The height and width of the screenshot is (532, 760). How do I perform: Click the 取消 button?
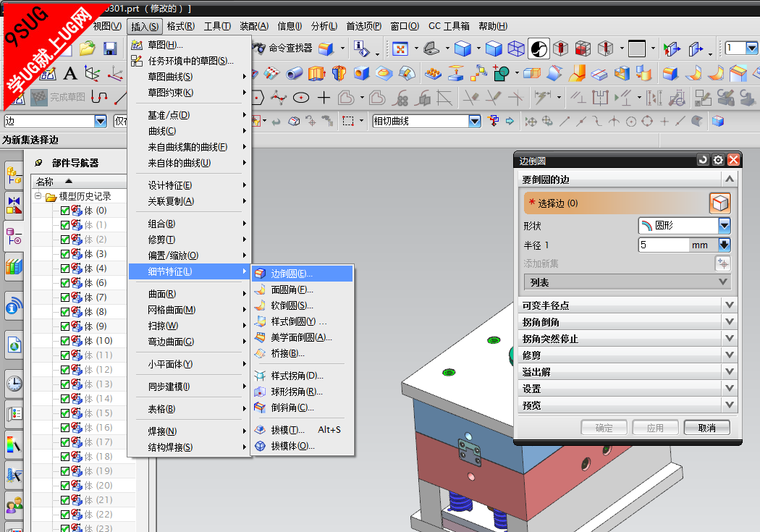pos(706,428)
